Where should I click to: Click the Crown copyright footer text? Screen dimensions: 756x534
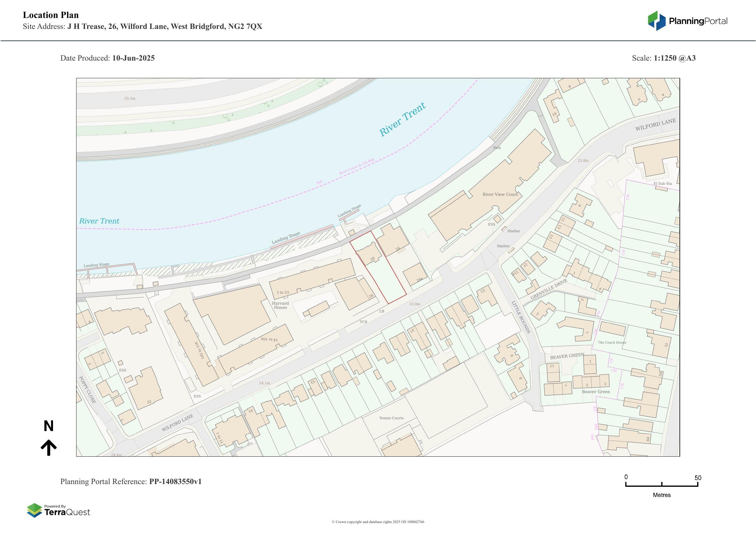pos(378,522)
